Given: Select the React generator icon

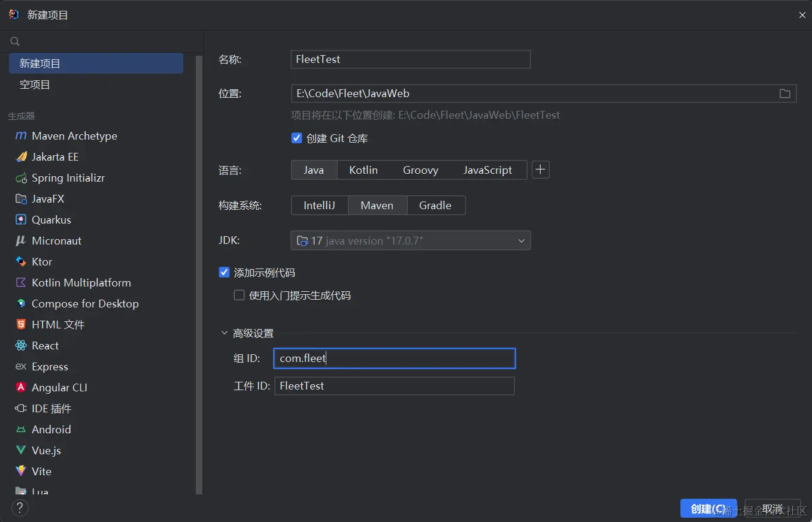Looking at the screenshot, I should 21,346.
